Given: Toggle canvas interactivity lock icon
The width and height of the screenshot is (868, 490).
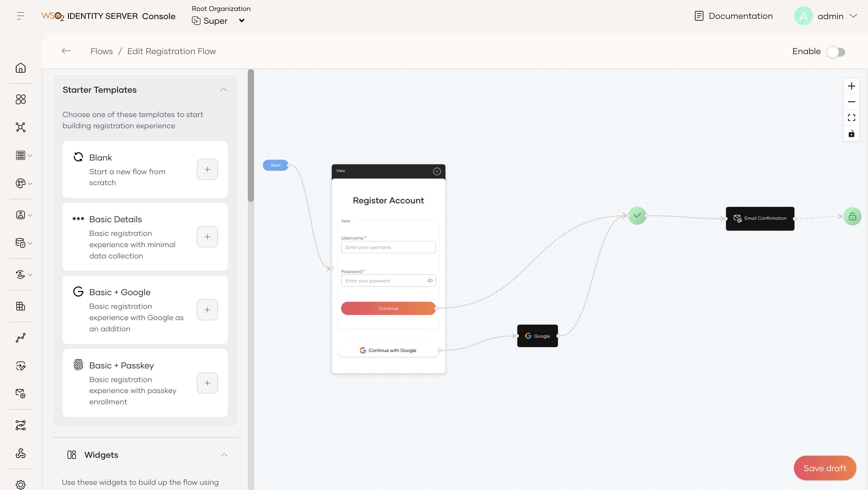Looking at the screenshot, I should pos(851,134).
